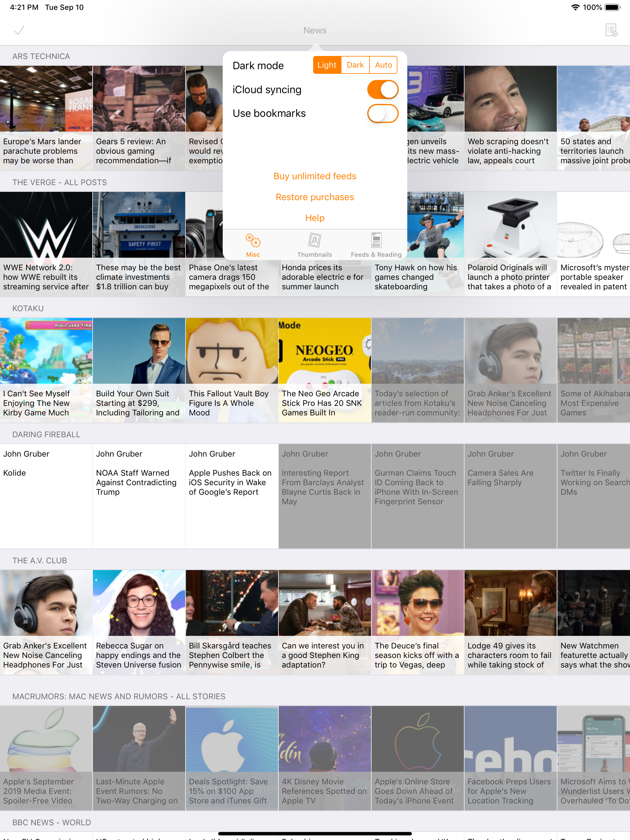Open WWE Network 2.0 article thumbnail
The width and height of the screenshot is (630, 840).
(x=46, y=225)
